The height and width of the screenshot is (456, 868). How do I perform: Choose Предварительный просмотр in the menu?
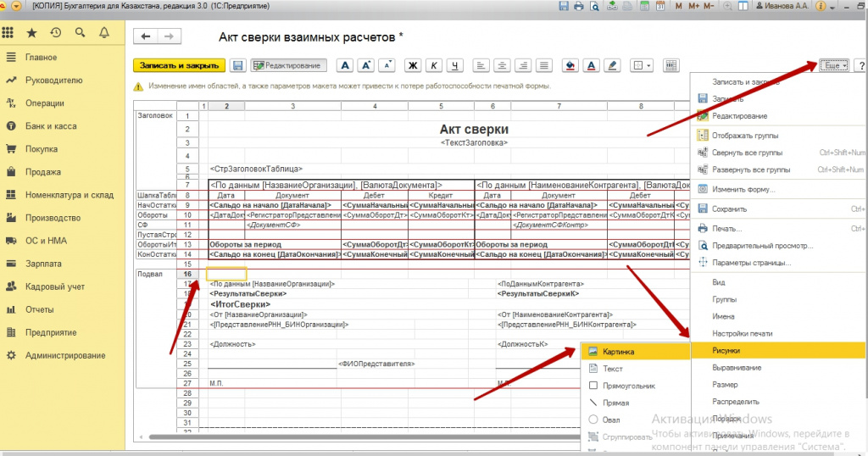762,246
